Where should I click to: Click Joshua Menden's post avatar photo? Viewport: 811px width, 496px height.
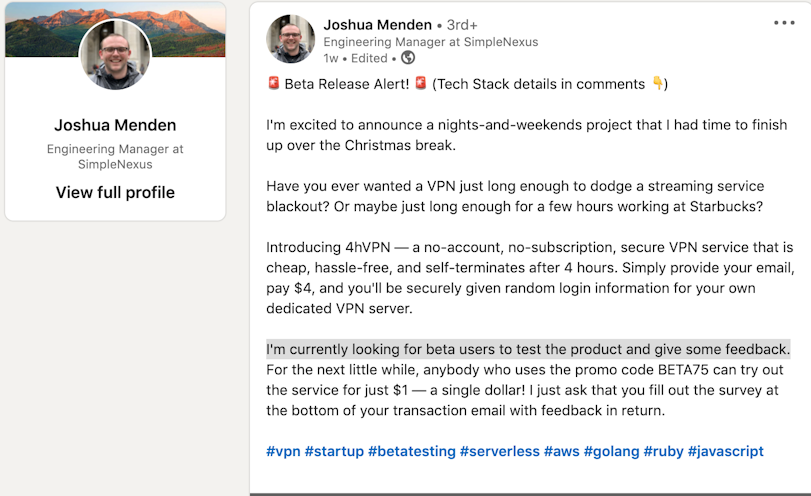coord(291,40)
